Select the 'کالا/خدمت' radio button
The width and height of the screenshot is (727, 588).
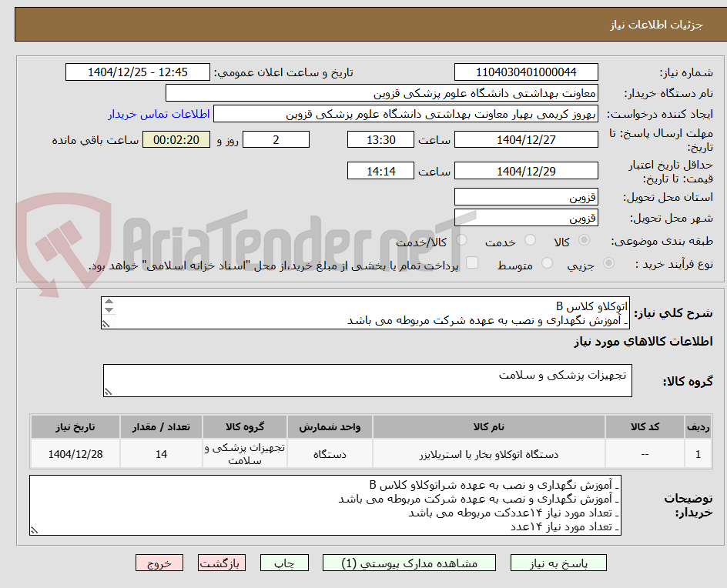[461, 240]
